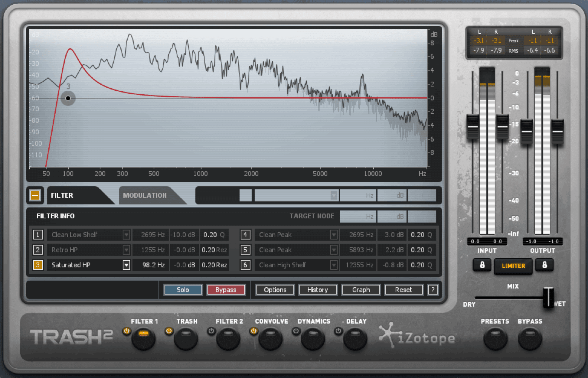
Task: Click the Target Node Hz field
Action: 358,217
